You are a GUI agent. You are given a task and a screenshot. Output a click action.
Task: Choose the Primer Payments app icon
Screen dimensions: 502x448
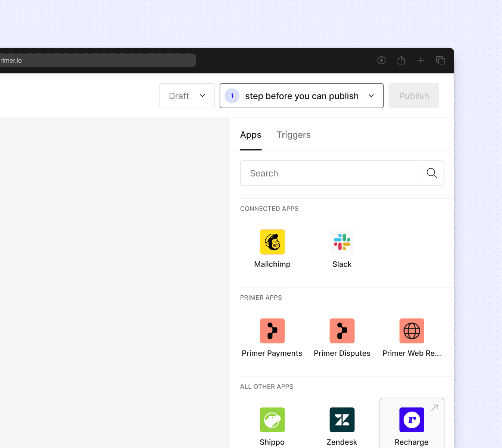click(x=272, y=331)
